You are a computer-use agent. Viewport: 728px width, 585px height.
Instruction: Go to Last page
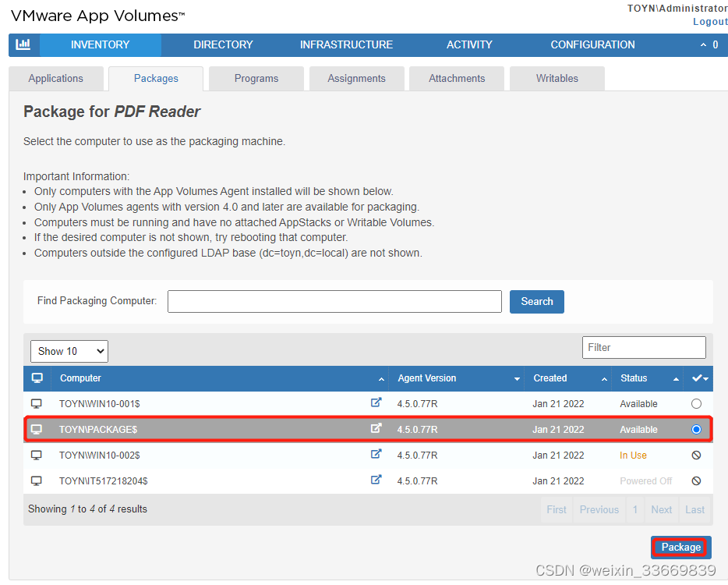695,509
